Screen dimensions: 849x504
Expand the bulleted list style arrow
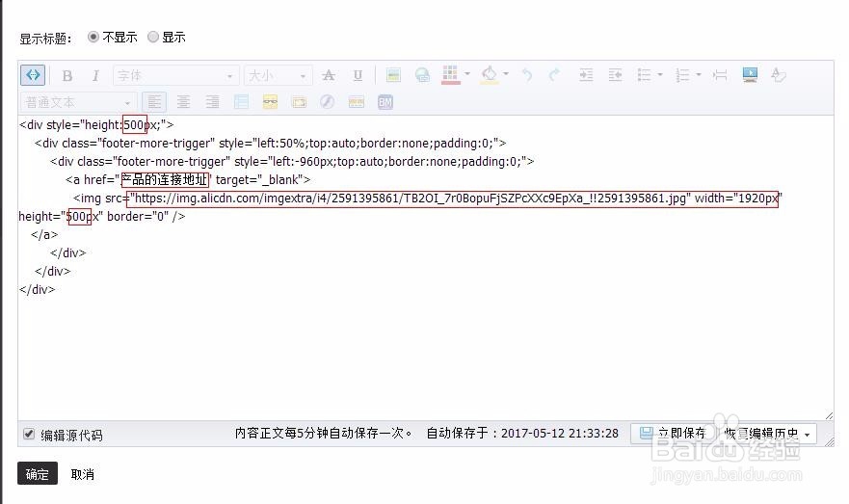(x=660, y=75)
